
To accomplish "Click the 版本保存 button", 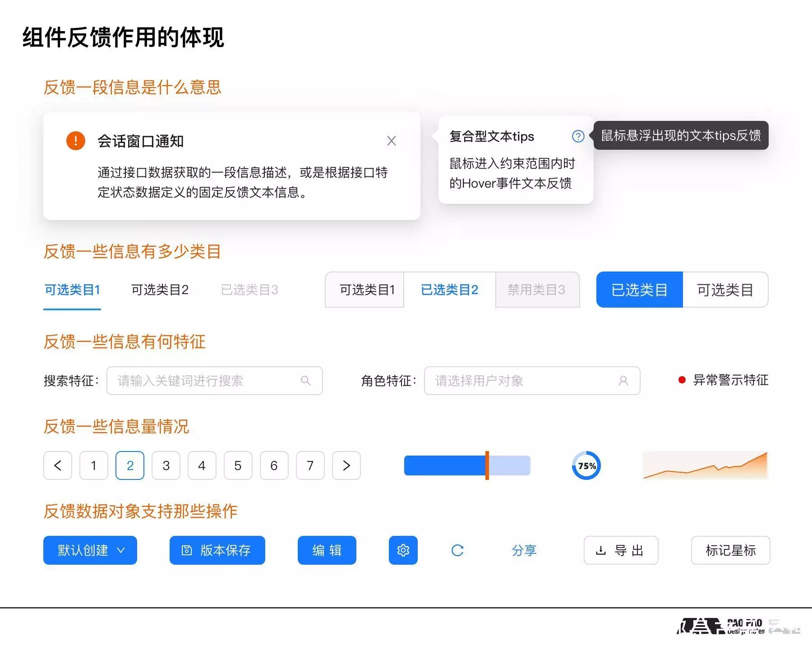I will click(217, 550).
